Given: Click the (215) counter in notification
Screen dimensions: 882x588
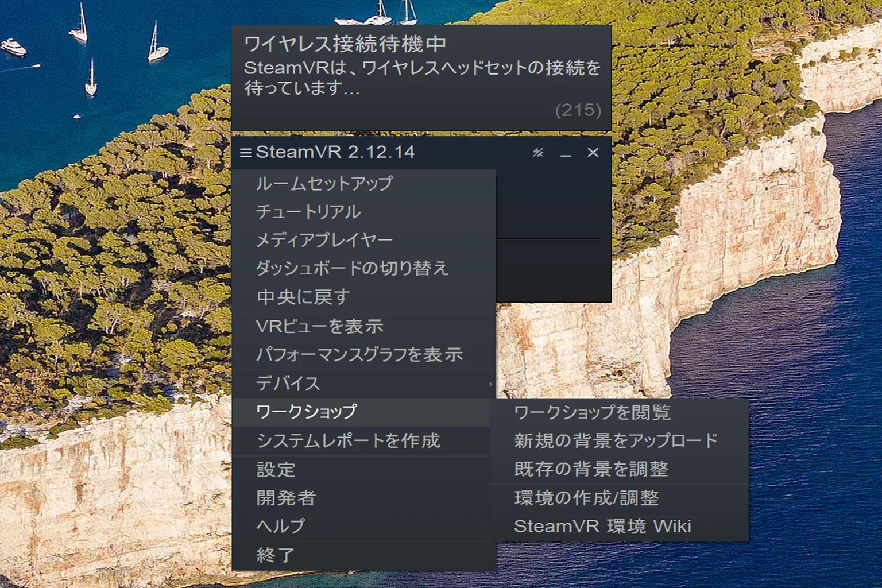Looking at the screenshot, I should [x=578, y=110].
